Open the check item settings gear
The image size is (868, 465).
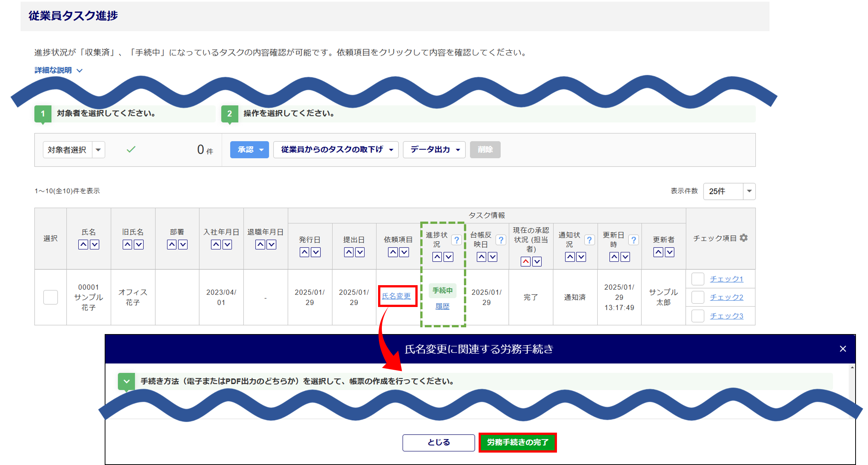click(x=744, y=238)
